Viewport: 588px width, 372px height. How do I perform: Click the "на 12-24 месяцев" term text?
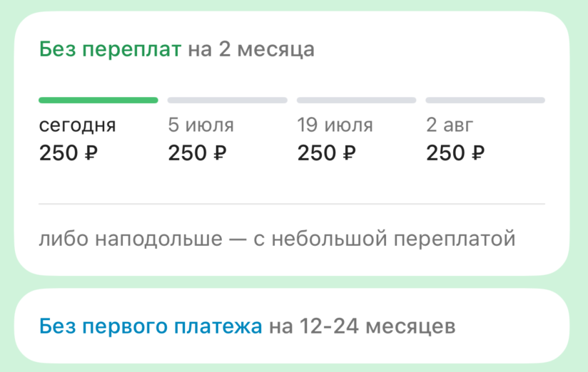[362, 327]
